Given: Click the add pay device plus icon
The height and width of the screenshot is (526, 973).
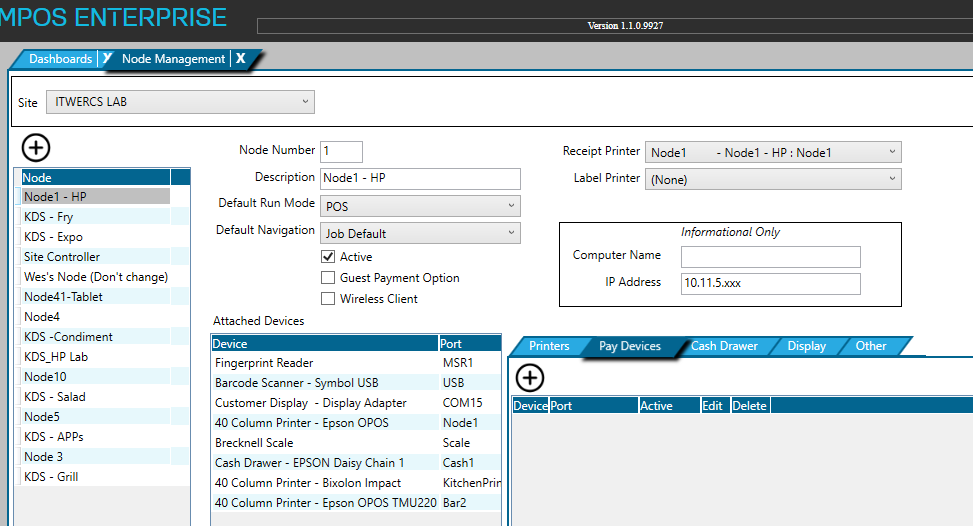Looking at the screenshot, I should coord(529,377).
